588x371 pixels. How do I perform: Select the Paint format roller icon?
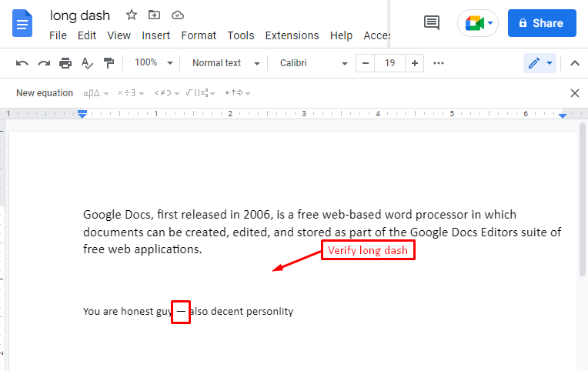pos(109,63)
